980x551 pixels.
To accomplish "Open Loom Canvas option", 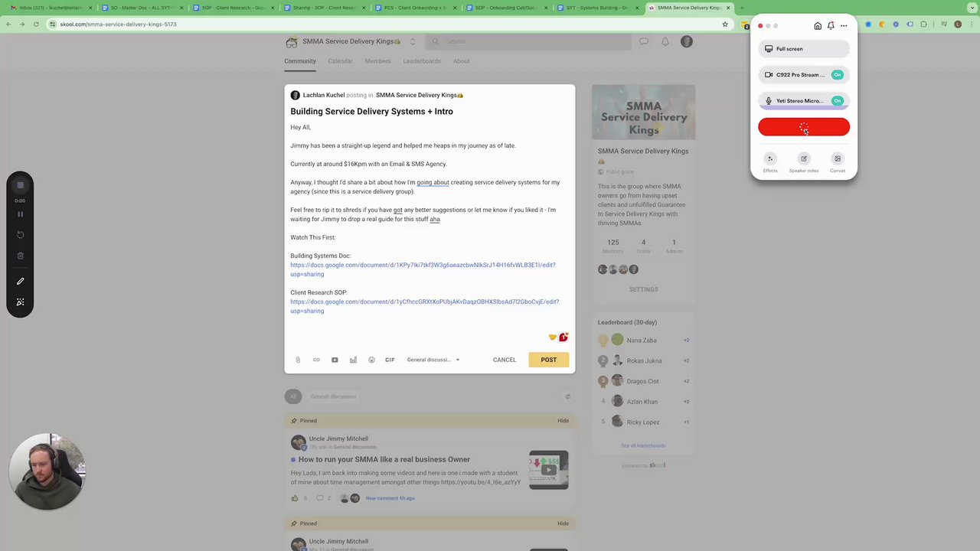I will pos(838,162).
